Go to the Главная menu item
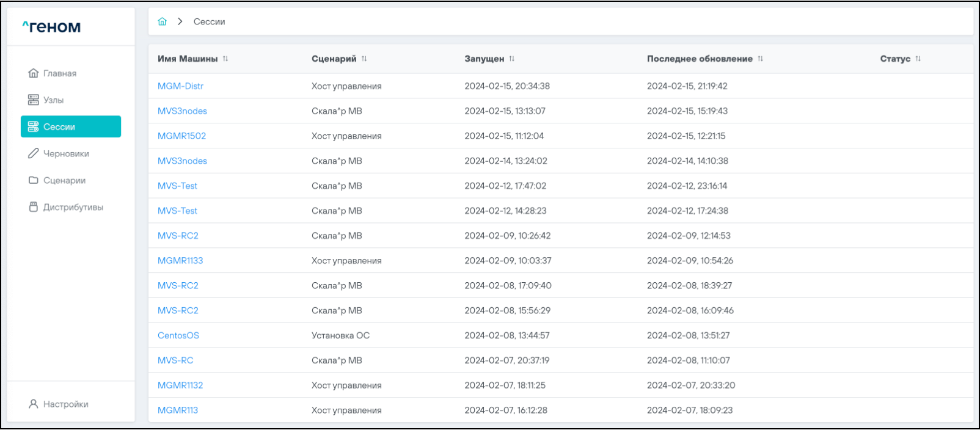 pyautogui.click(x=60, y=73)
